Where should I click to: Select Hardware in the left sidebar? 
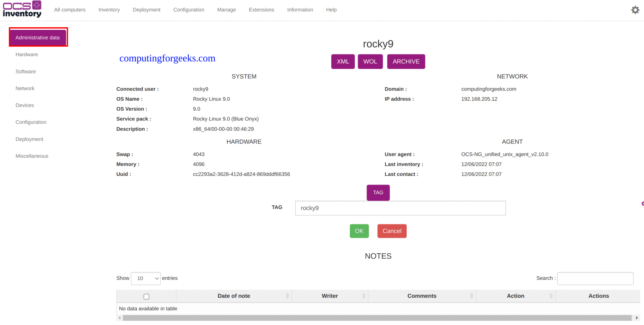click(27, 55)
